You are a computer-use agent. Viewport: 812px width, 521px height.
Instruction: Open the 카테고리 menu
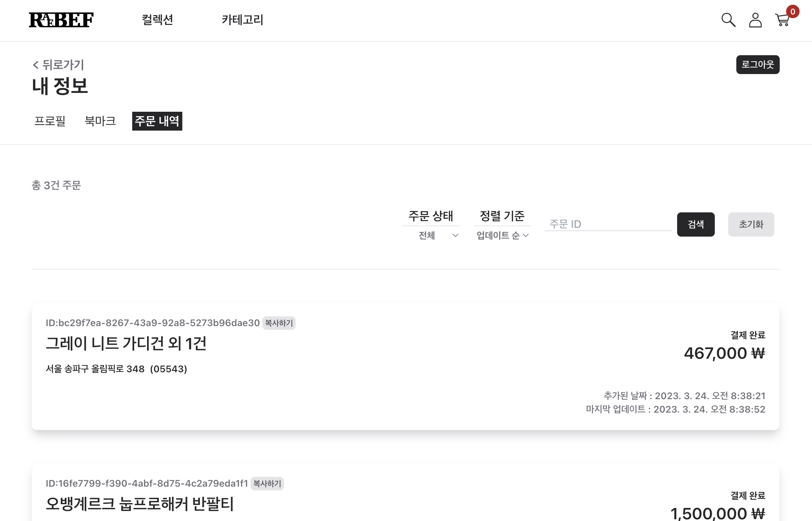[x=243, y=20]
